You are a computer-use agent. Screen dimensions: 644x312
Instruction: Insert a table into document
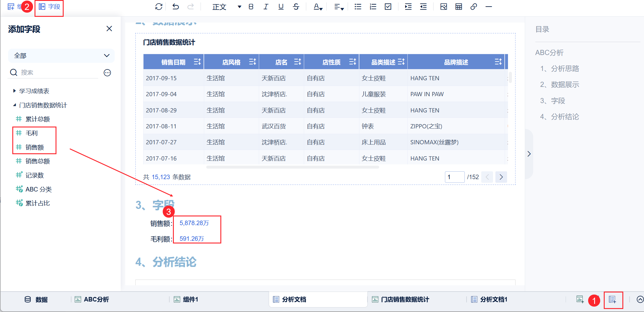(x=459, y=7)
